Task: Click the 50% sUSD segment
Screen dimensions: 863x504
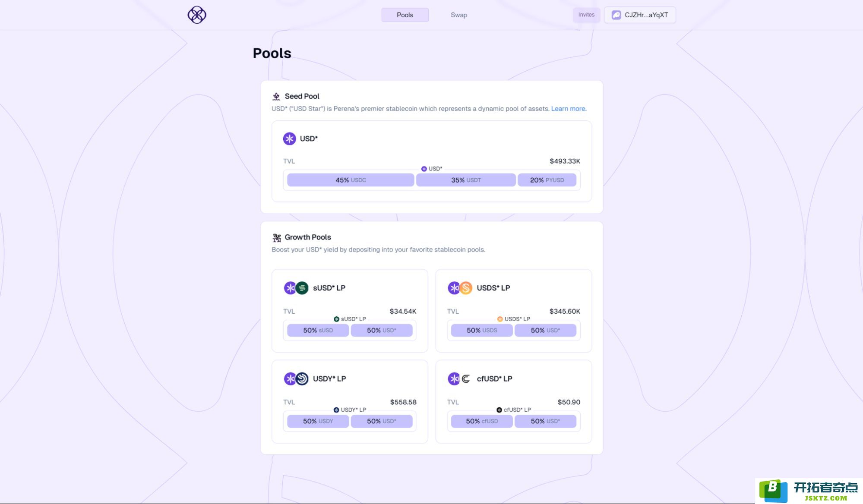Action: tap(318, 330)
